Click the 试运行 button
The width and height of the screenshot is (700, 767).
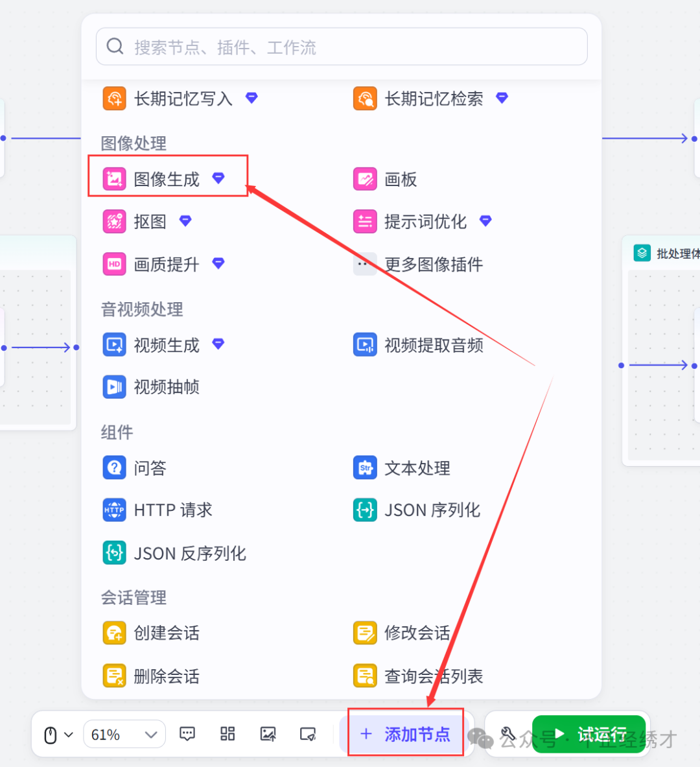[589, 734]
